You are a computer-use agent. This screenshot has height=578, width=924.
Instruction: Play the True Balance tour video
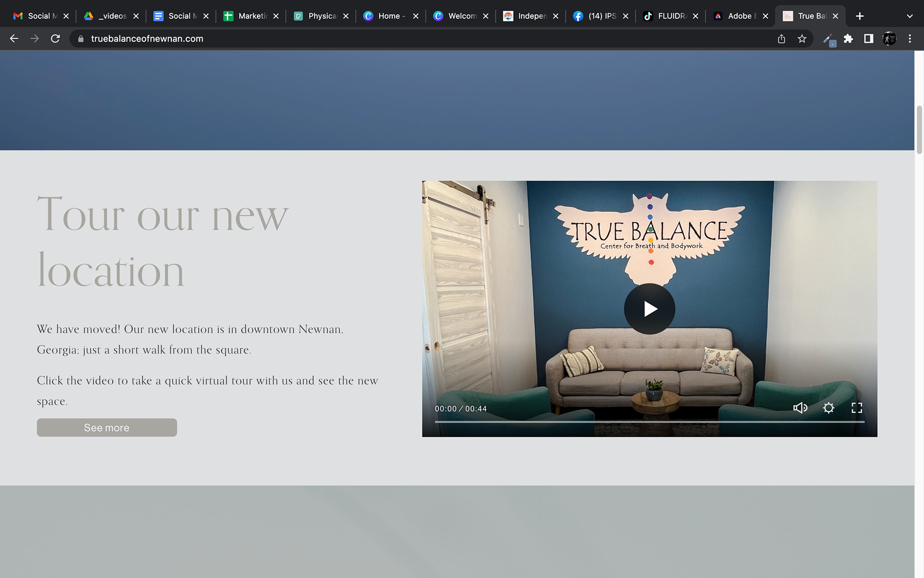point(649,309)
